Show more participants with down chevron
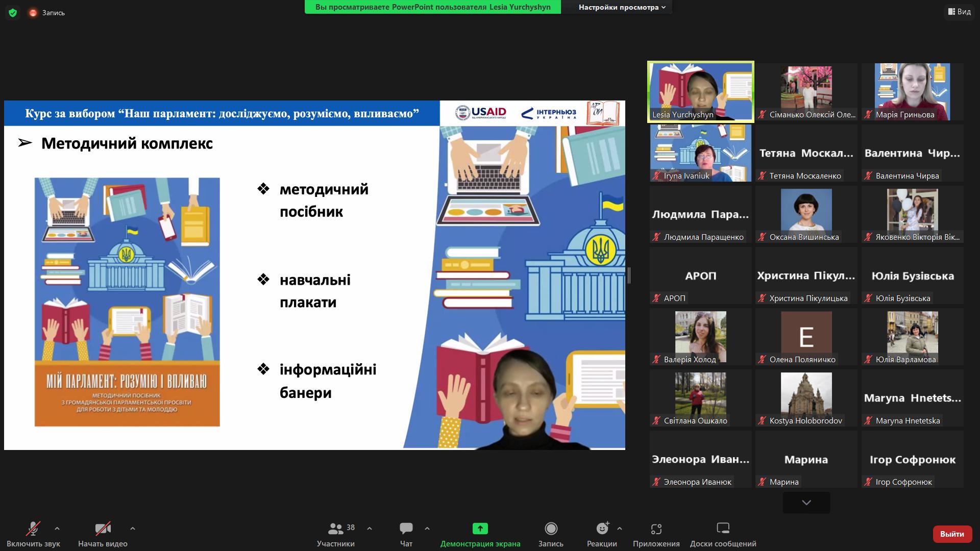The image size is (980, 551). click(x=806, y=503)
